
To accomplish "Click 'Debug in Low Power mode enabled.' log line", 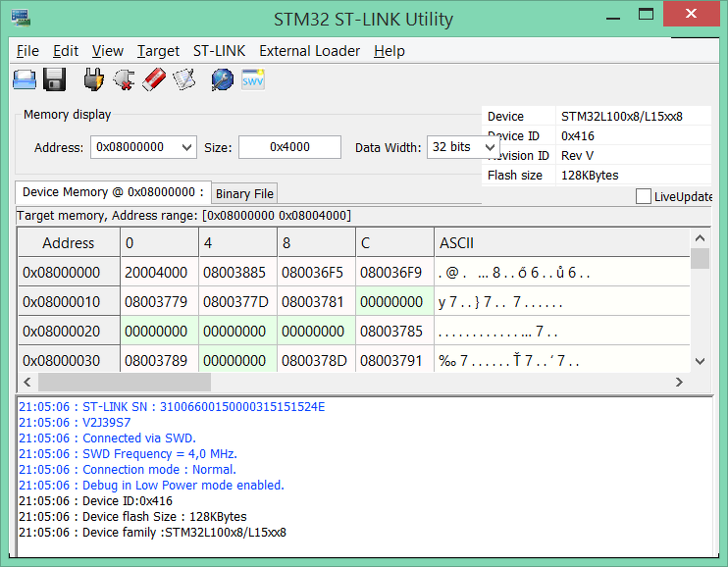I will [151, 486].
